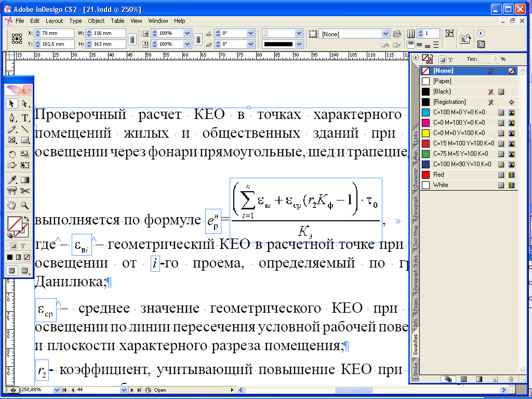Pick the Direct Selection tool
This screenshot has height=399, width=532.
[25, 103]
